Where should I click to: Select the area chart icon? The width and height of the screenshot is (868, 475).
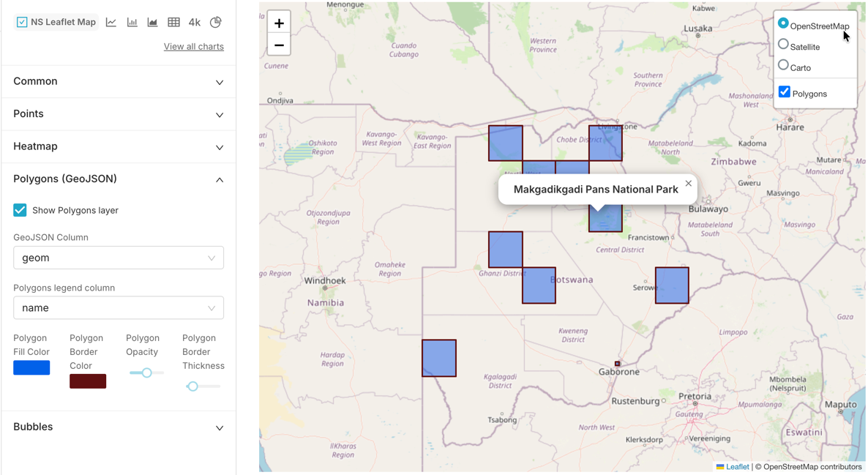(153, 22)
